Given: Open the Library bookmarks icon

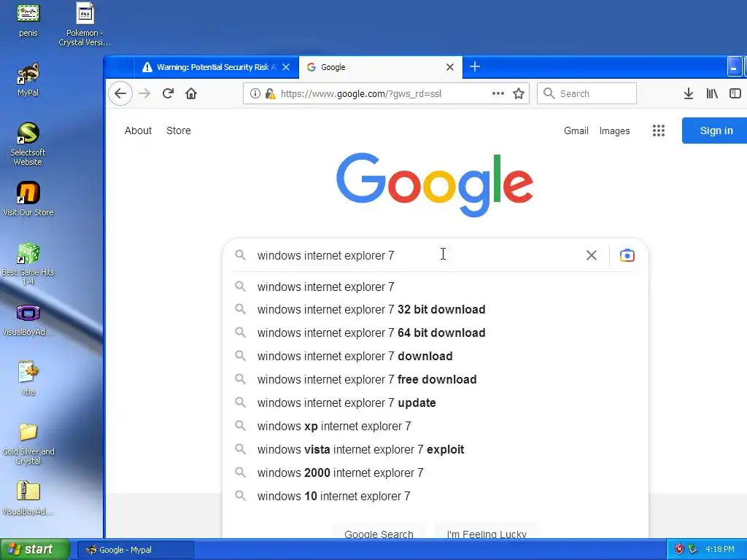Looking at the screenshot, I should [x=712, y=93].
